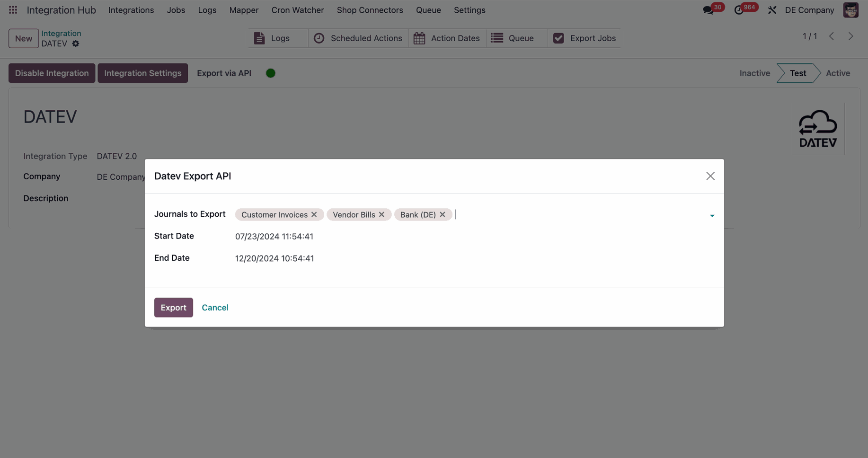Screen dimensions: 868x458
Task: Remove the Bank (DE) journal tag
Action: [443, 214]
